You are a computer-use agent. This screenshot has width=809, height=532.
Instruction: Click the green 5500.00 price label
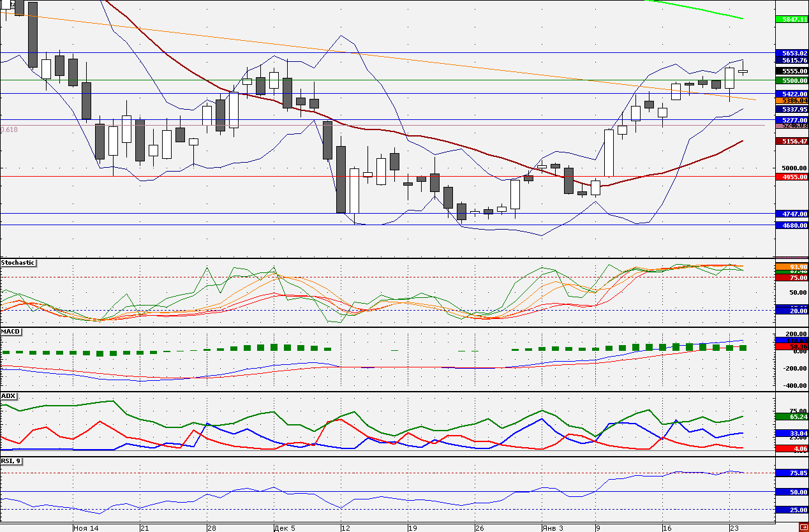point(790,81)
